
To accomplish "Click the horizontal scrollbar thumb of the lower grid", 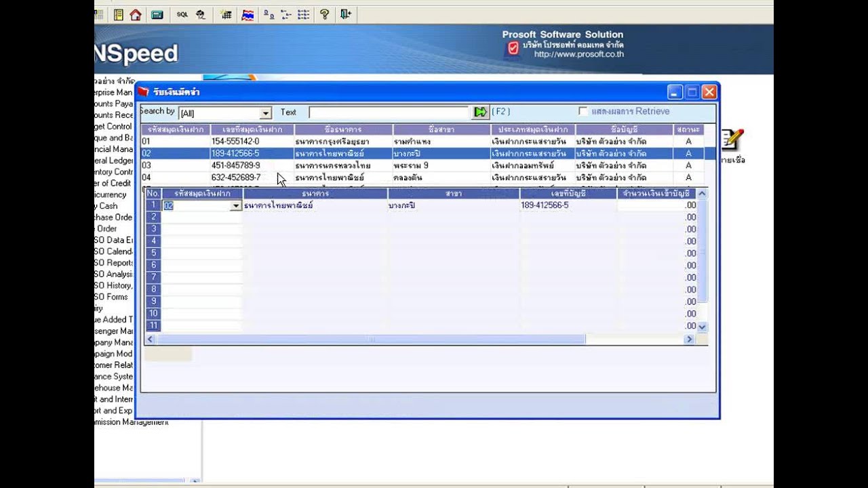I will coord(371,339).
